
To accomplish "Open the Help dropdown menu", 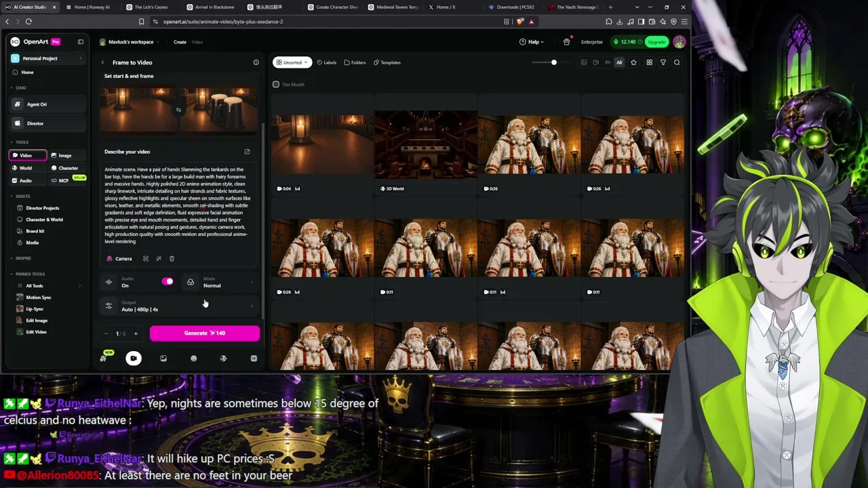I will (x=532, y=42).
